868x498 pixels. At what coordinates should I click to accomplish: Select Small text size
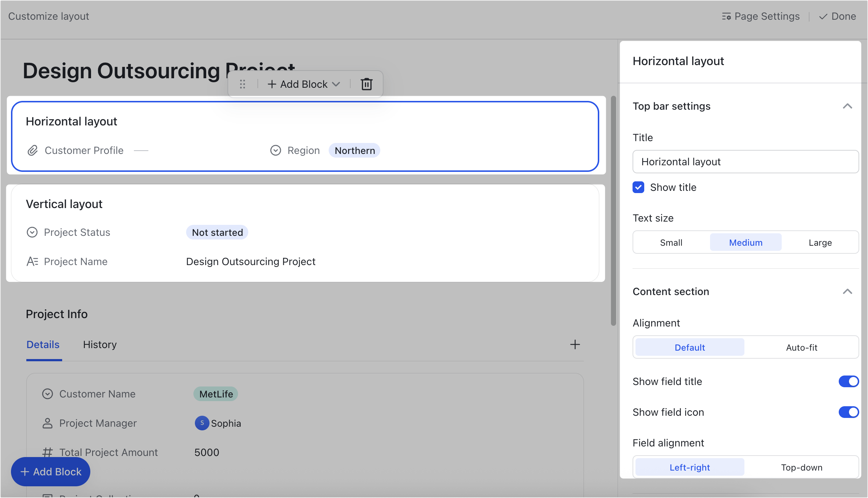point(671,242)
